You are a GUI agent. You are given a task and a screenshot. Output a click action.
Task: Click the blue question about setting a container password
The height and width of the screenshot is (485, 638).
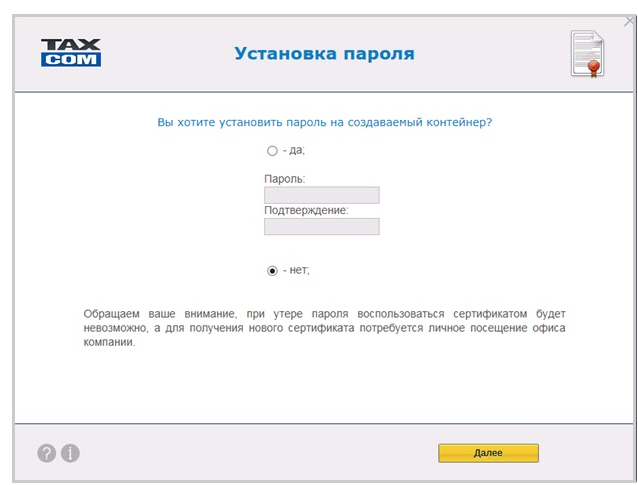[x=325, y=122]
